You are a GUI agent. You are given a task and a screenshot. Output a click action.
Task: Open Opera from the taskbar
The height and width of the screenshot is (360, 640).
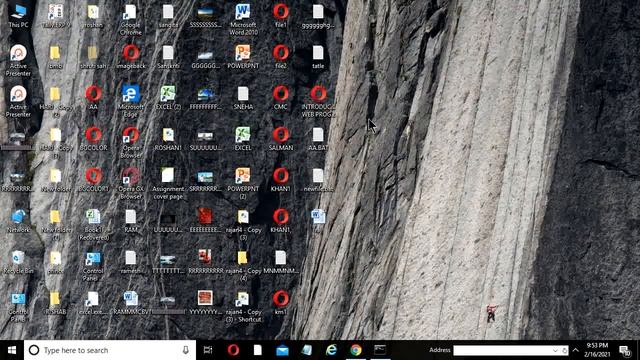(x=233, y=350)
